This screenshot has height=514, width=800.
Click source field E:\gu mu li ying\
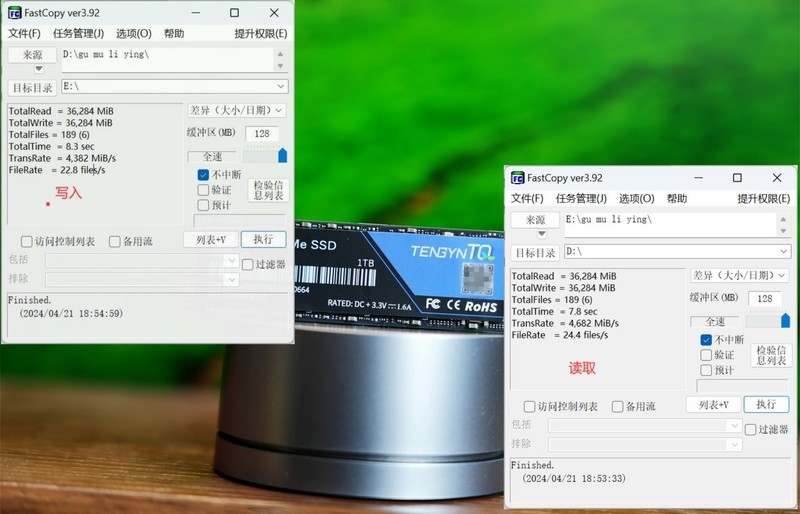pos(671,225)
